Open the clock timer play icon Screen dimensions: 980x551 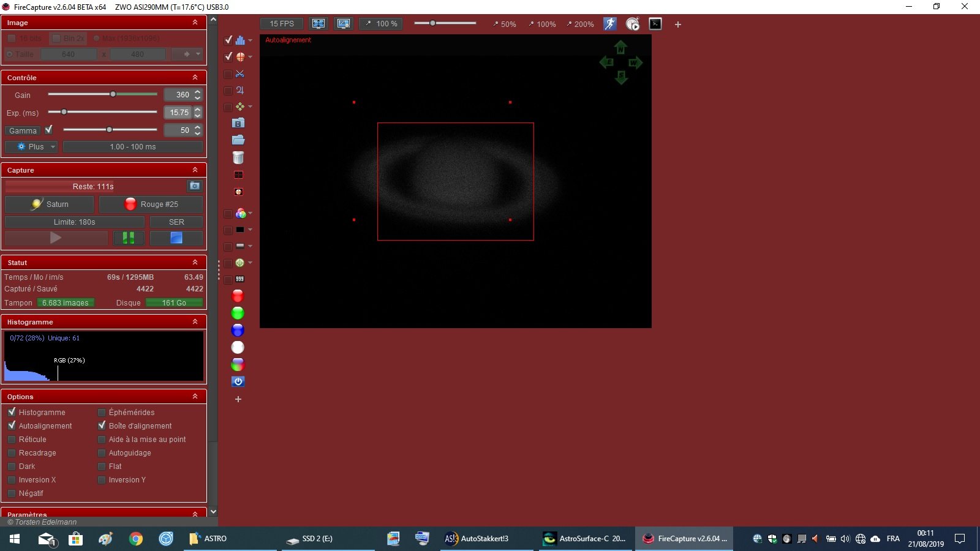633,24
